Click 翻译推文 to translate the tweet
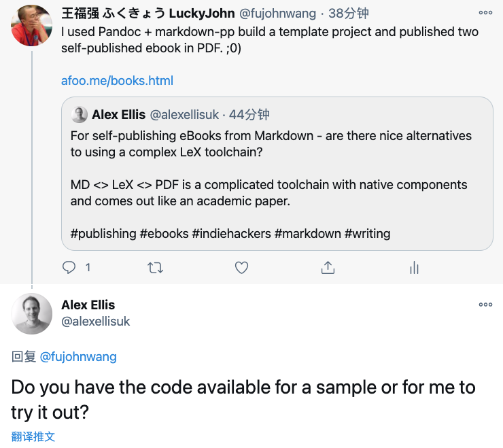Viewport: 503px width, 448px height. [33, 436]
